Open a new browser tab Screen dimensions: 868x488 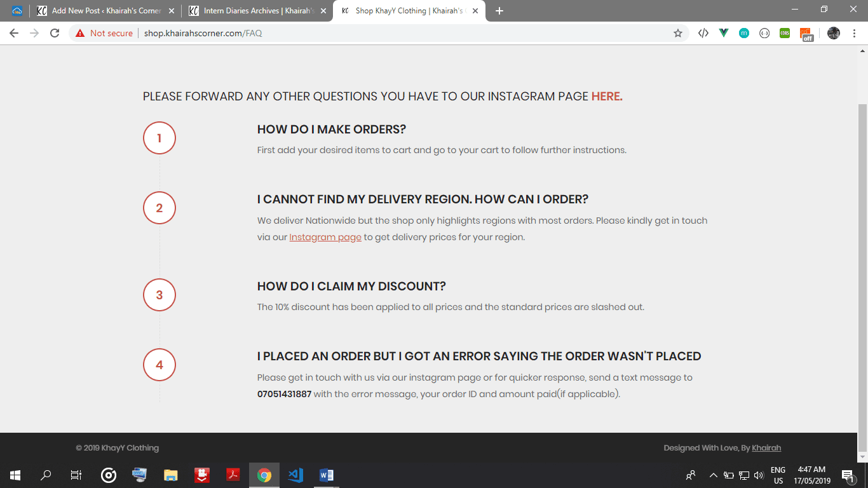499,11
